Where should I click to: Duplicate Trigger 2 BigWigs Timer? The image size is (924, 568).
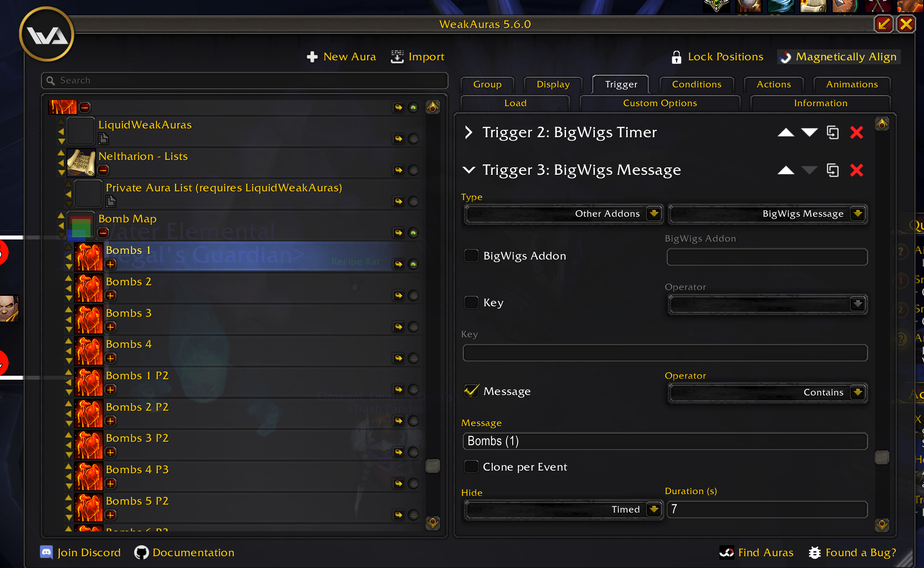[833, 132]
